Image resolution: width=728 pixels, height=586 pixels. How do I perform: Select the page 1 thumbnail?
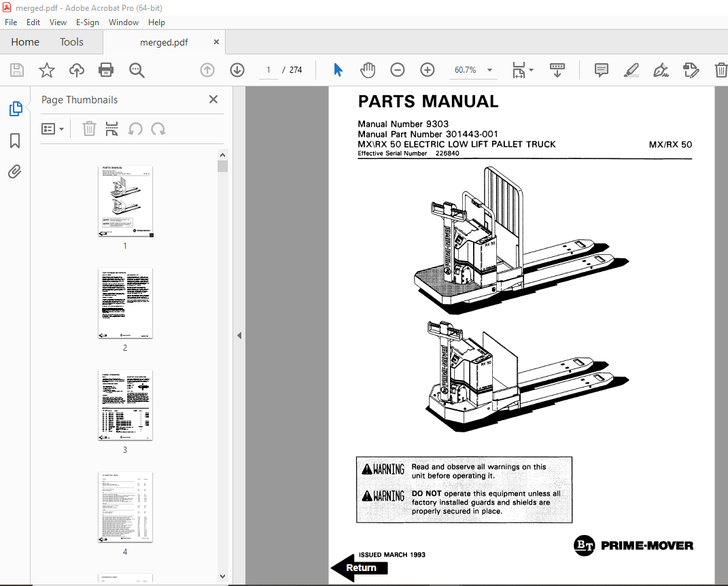point(125,201)
